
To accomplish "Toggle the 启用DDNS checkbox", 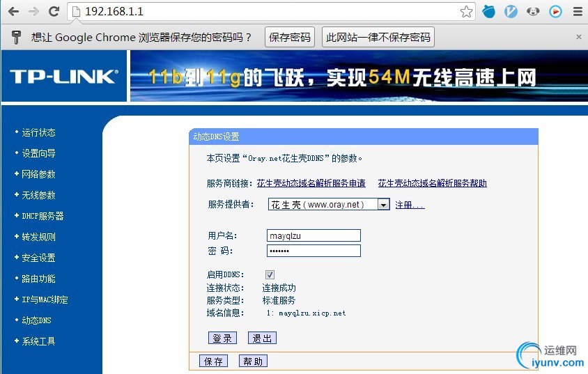I will click(270, 274).
